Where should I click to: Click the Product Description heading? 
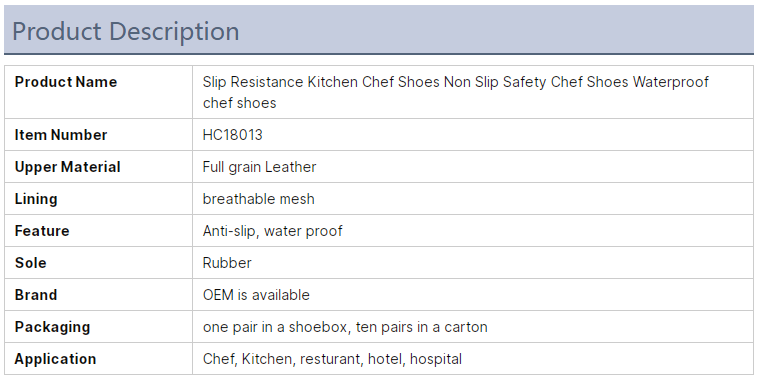click(x=126, y=32)
